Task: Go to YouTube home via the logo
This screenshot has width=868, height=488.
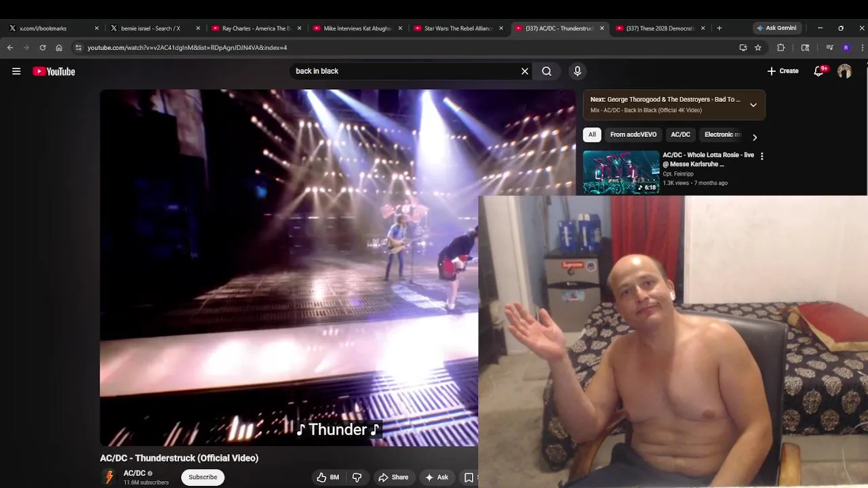Action: [x=54, y=71]
